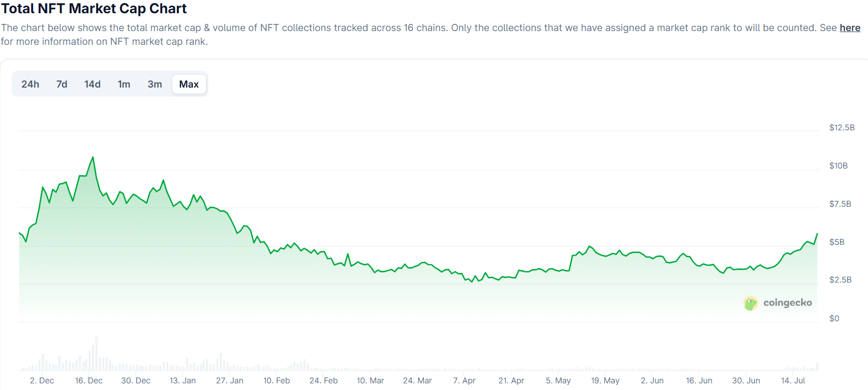
Task: Switch chart to the 7d range
Action: point(62,85)
